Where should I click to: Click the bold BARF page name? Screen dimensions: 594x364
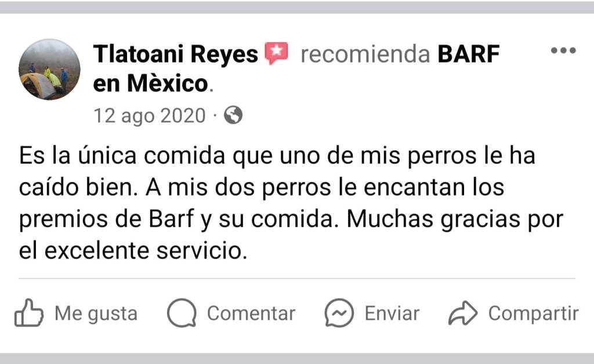[469, 54]
